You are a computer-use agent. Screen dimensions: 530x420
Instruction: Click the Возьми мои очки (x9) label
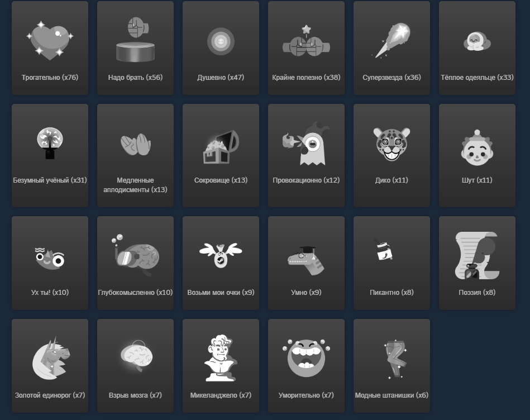pyautogui.click(x=221, y=293)
